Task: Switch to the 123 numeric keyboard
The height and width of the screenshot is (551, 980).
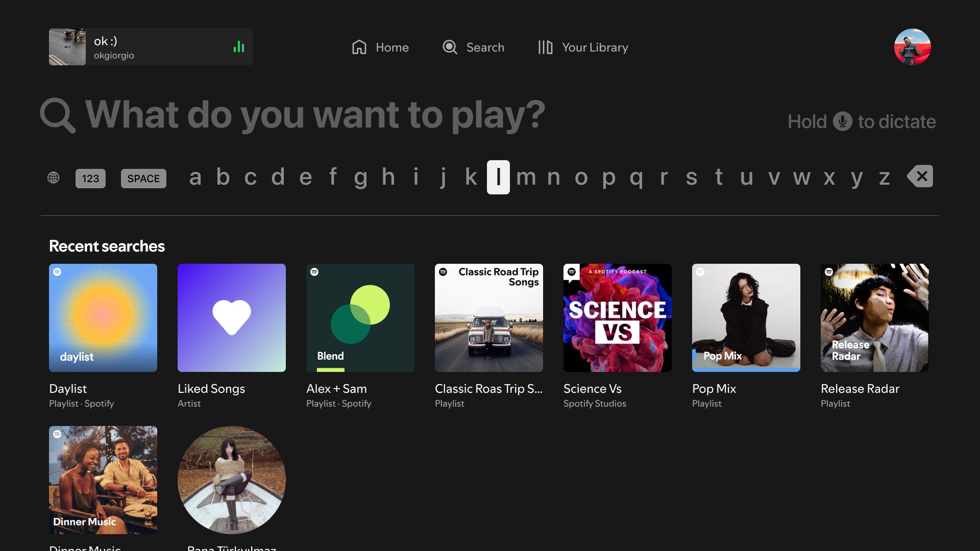Action: [90, 179]
